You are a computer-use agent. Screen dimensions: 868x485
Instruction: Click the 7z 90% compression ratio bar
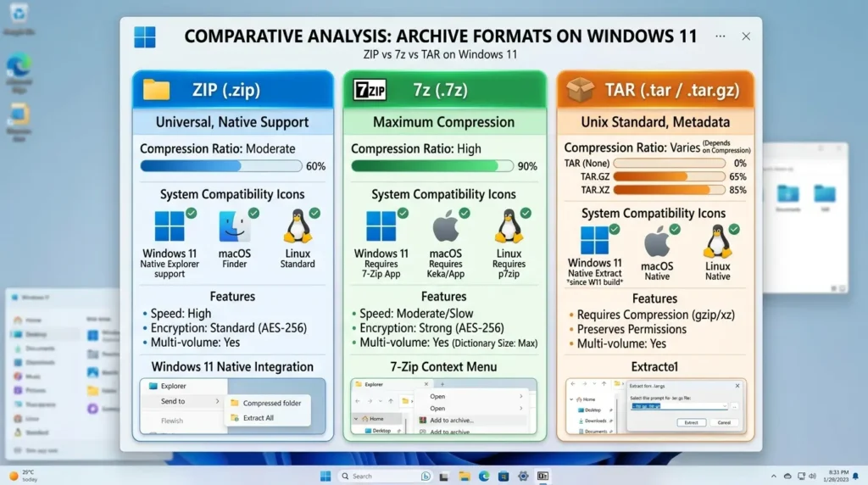coord(432,166)
